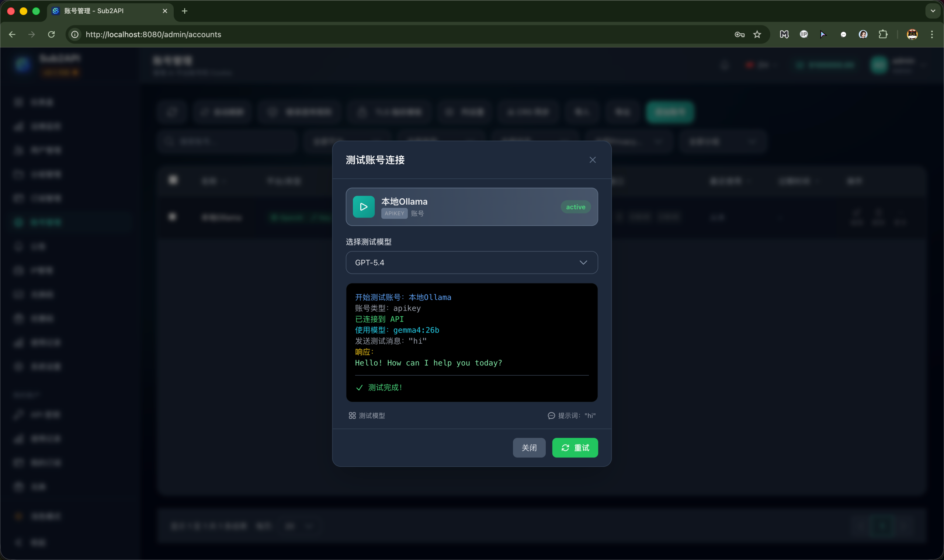Close the test connection dialog with X

click(x=592, y=160)
